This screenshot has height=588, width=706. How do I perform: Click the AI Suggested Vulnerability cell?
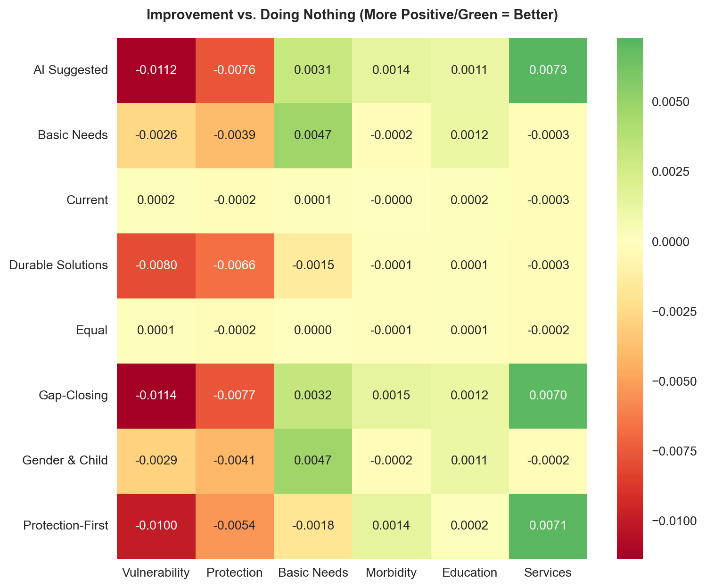click(x=156, y=70)
